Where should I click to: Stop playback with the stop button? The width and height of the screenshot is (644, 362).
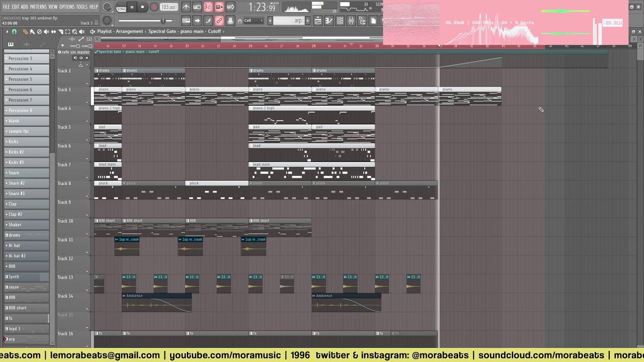pos(143,7)
